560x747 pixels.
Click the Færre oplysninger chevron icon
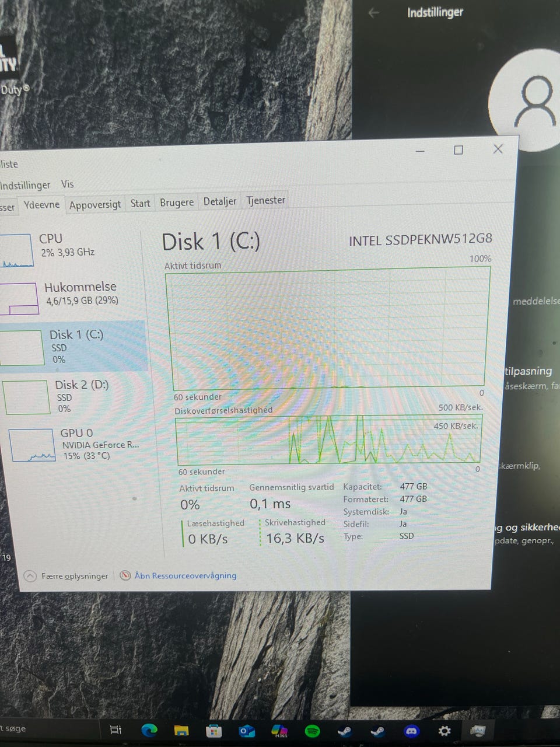point(30,576)
